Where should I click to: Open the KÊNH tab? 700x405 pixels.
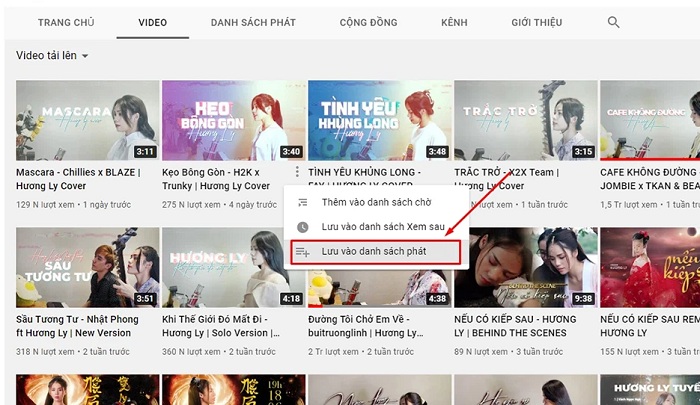(454, 22)
